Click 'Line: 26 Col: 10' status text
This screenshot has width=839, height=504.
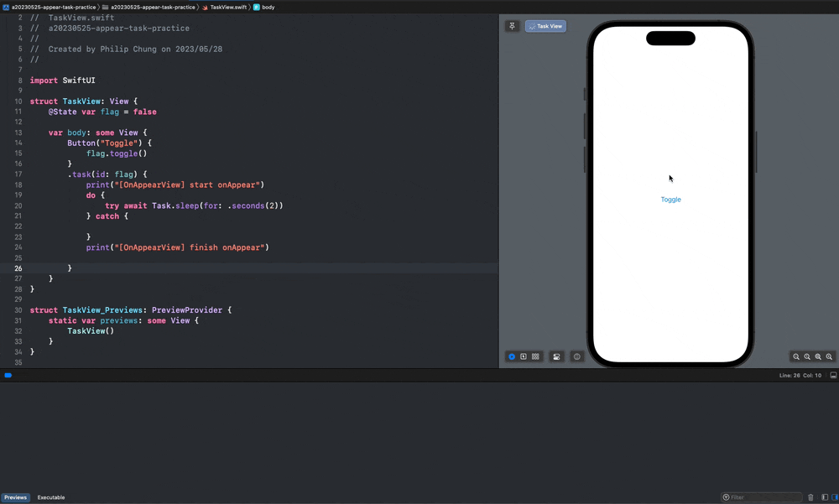tap(800, 376)
